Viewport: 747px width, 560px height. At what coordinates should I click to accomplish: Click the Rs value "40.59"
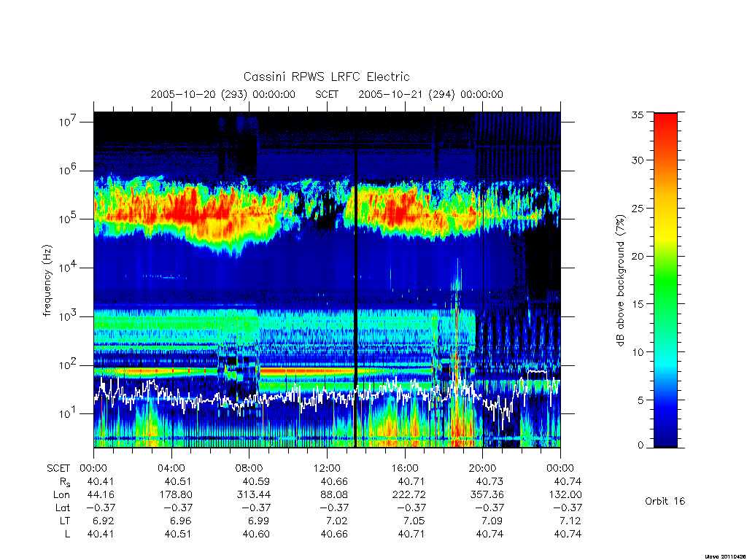pyautogui.click(x=256, y=481)
